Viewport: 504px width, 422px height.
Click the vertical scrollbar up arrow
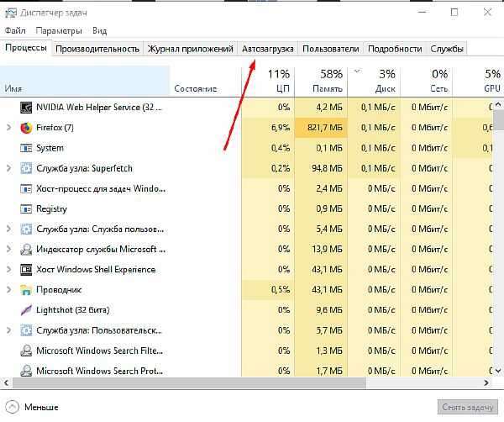point(498,104)
